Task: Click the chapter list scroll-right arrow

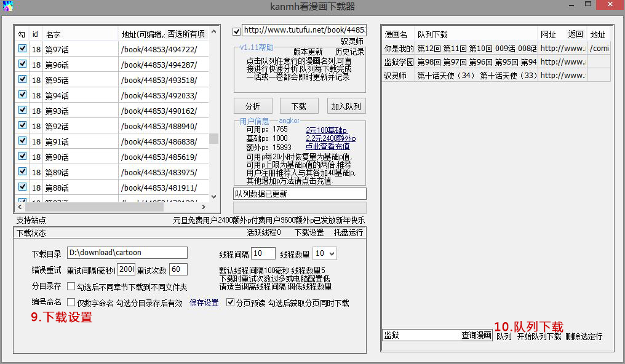Action: [204, 207]
